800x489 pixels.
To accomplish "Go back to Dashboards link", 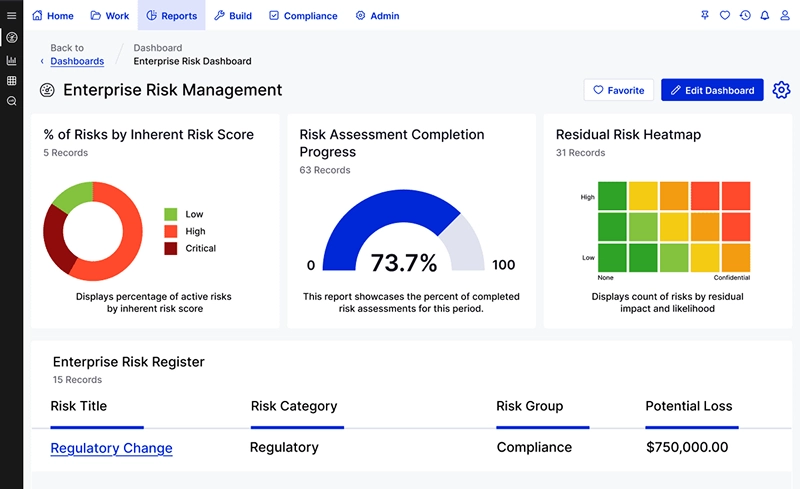I will tap(76, 61).
